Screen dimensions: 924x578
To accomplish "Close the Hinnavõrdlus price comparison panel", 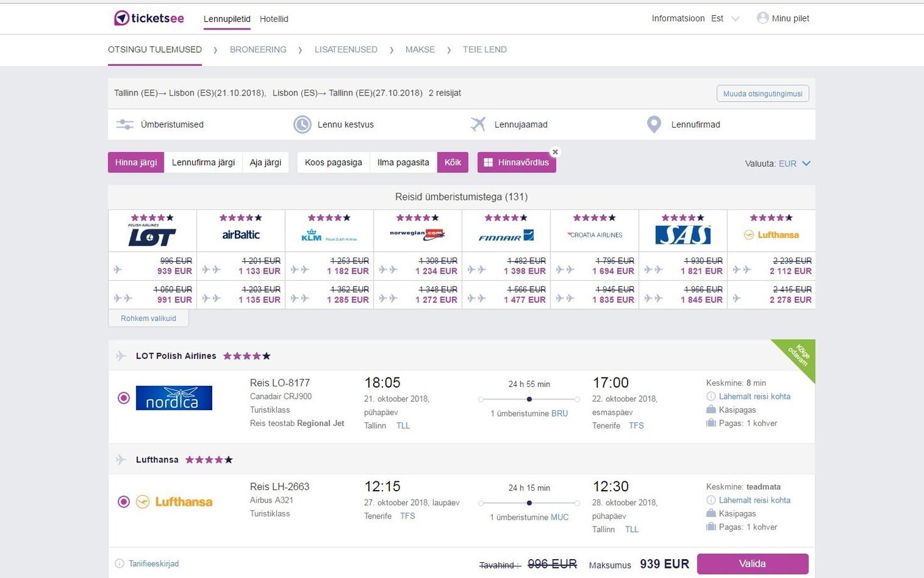I will point(555,152).
